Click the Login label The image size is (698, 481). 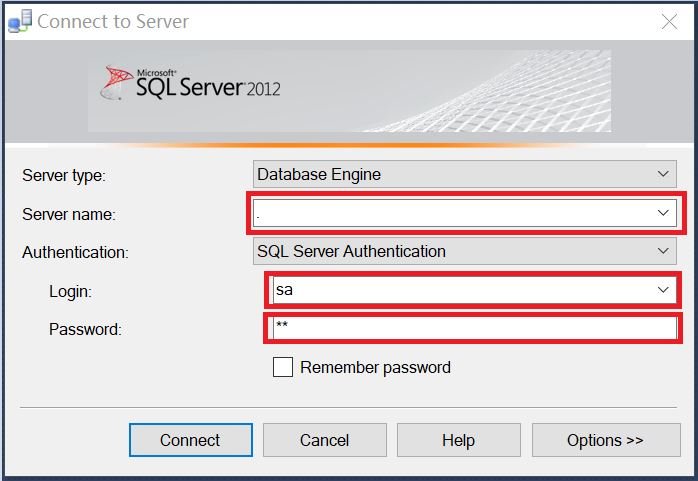click(x=70, y=291)
